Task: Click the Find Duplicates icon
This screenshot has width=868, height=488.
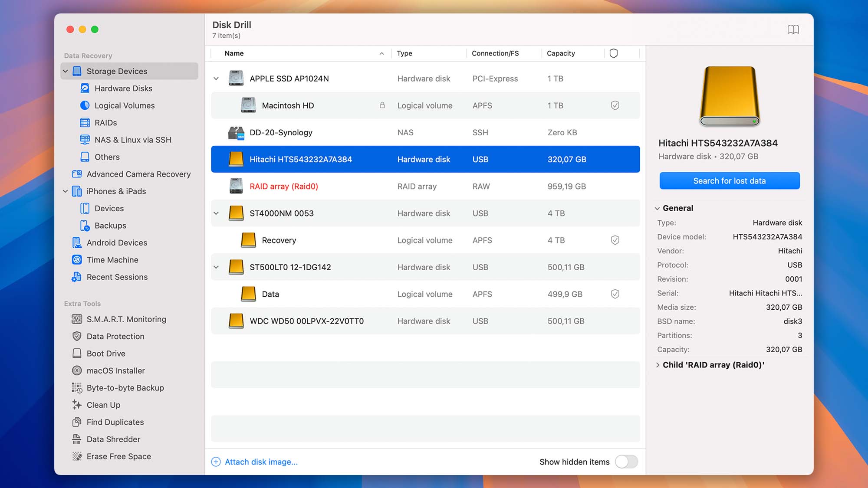Action: click(77, 422)
